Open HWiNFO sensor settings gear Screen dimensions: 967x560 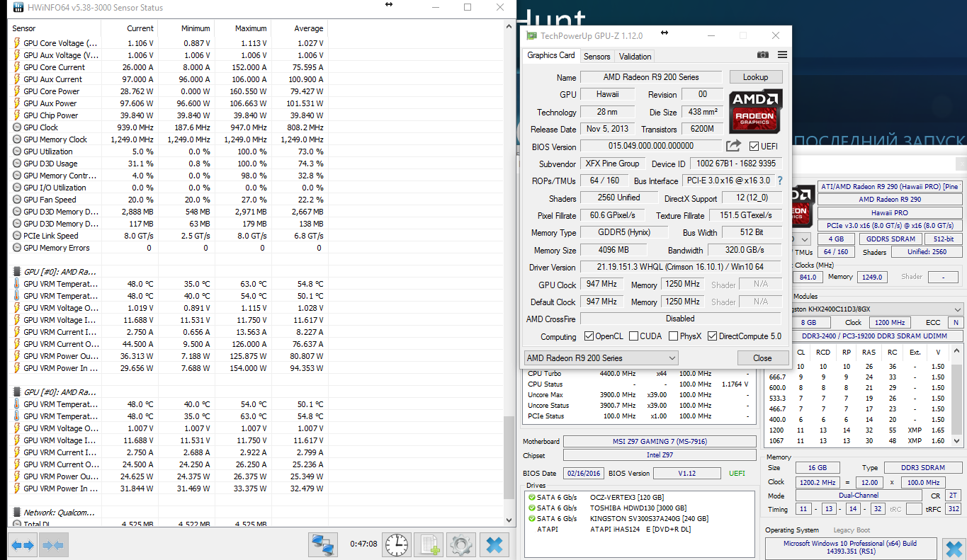click(461, 545)
